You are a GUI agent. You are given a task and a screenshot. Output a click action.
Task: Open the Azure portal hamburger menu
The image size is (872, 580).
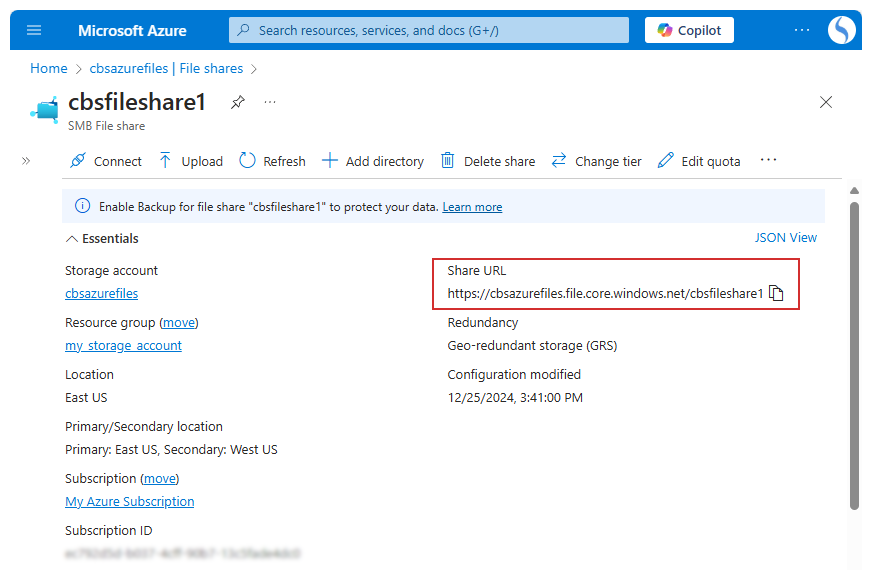pyautogui.click(x=34, y=30)
